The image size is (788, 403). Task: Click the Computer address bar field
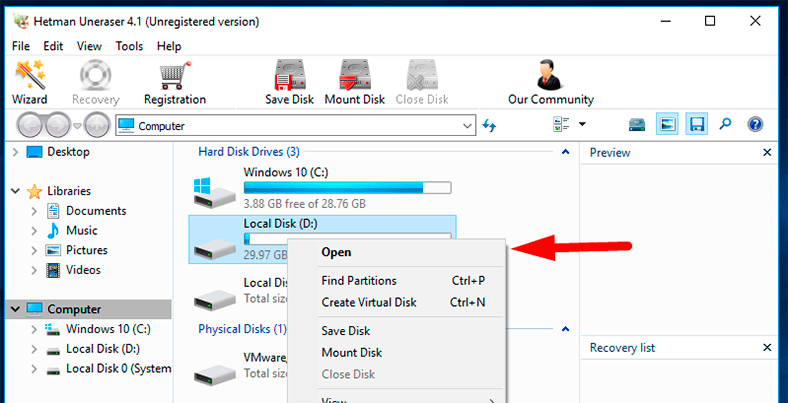click(x=296, y=126)
